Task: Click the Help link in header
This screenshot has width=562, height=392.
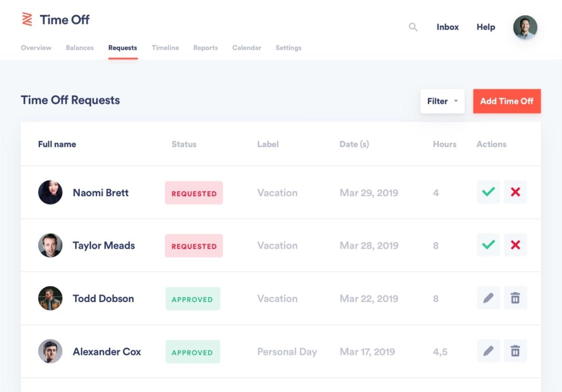Action: pos(485,27)
